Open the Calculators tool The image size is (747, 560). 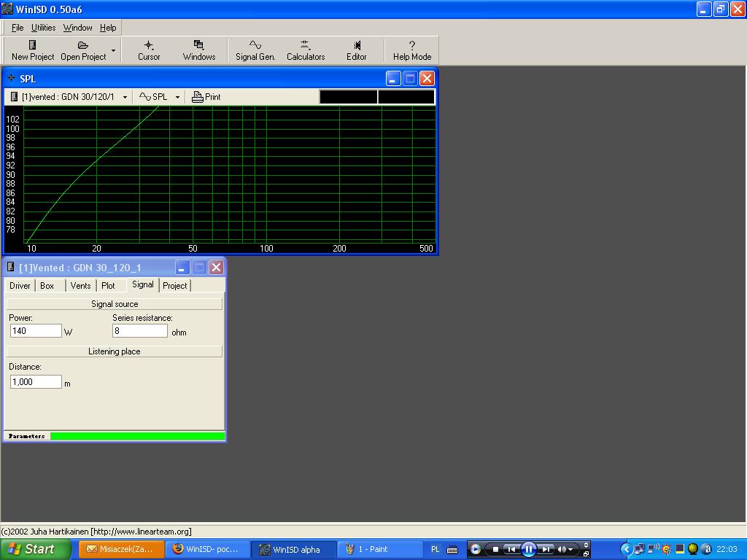coord(305,45)
